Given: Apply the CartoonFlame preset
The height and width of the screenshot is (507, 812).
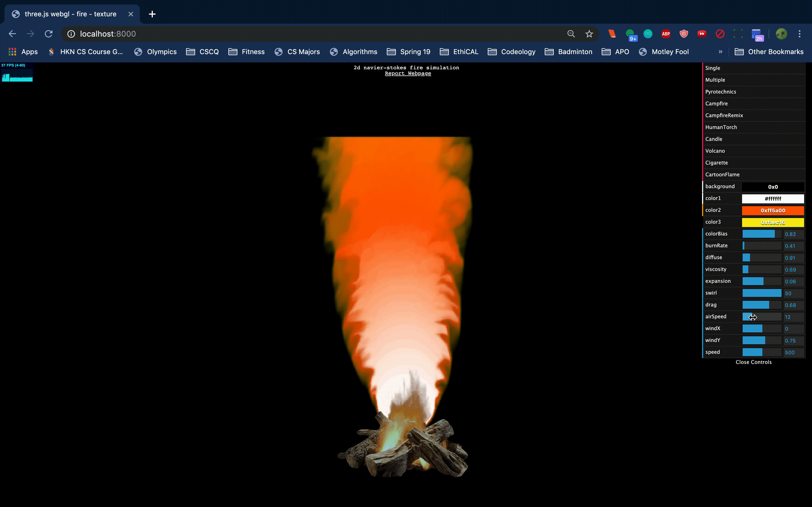Looking at the screenshot, I should pyautogui.click(x=722, y=174).
